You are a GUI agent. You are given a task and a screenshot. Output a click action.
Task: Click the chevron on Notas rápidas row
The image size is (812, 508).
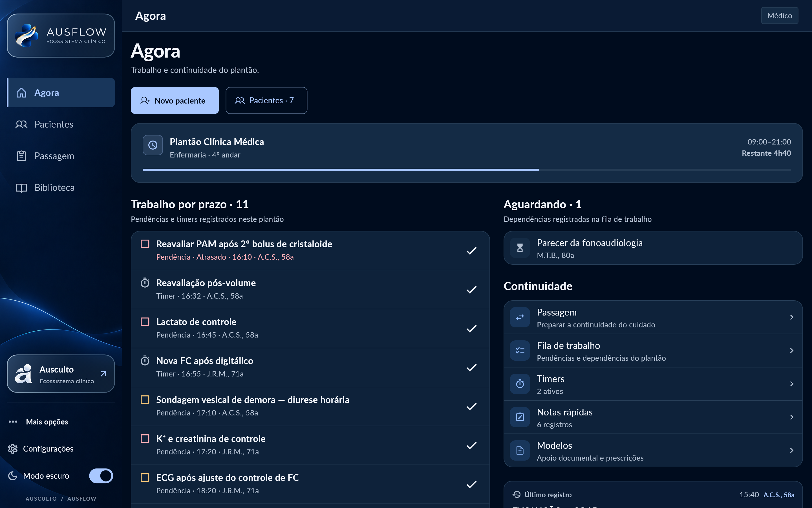click(x=791, y=417)
